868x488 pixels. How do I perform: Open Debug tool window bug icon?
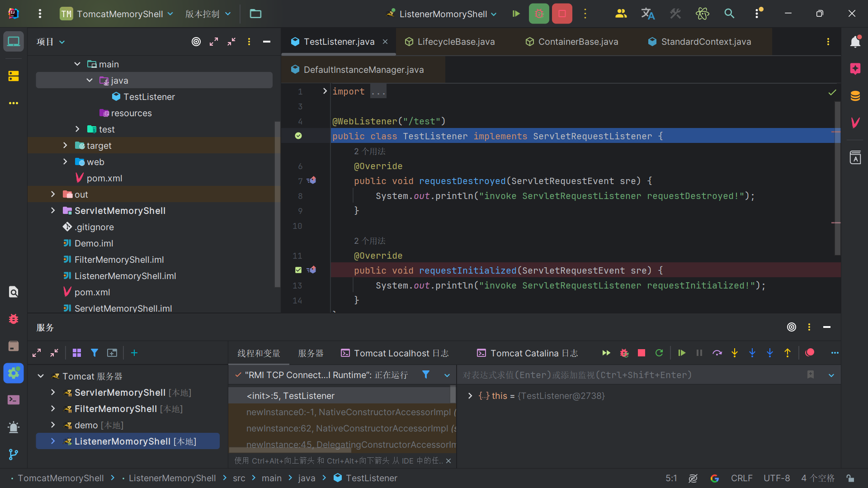pyautogui.click(x=14, y=319)
